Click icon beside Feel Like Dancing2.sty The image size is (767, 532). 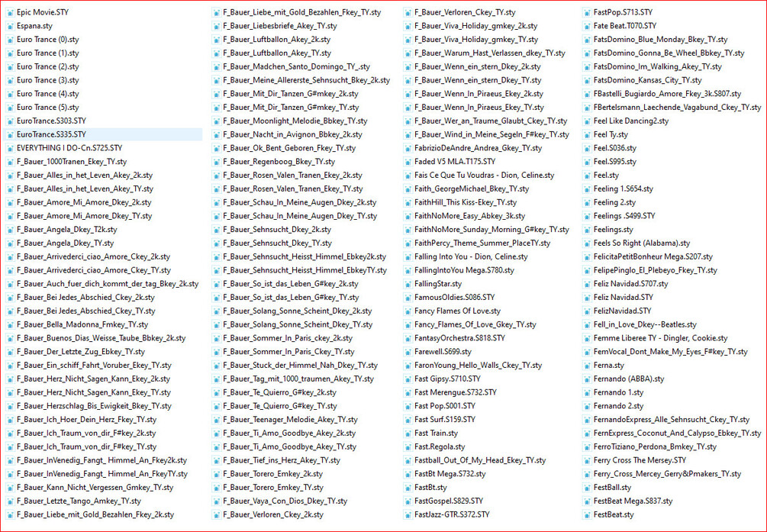tap(586, 121)
